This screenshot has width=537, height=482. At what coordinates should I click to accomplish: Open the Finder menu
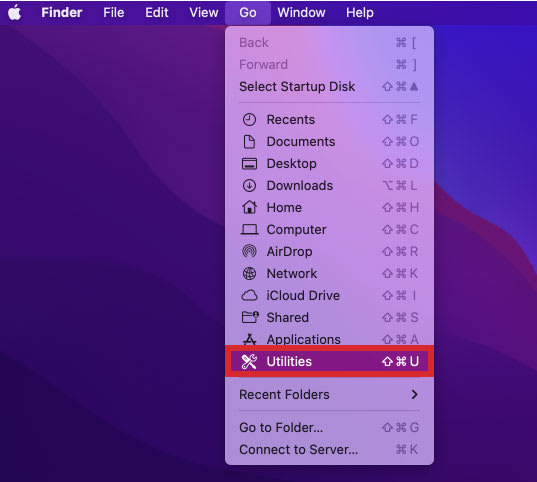62,13
